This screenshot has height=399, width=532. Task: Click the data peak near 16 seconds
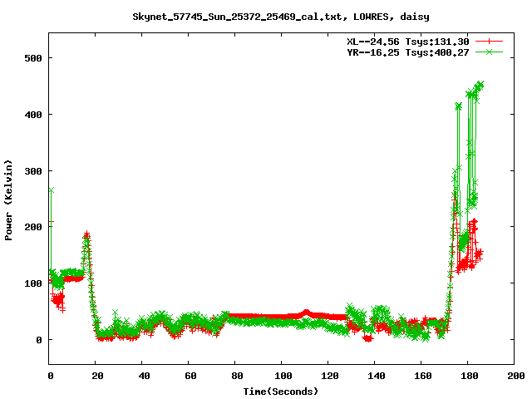click(86, 235)
